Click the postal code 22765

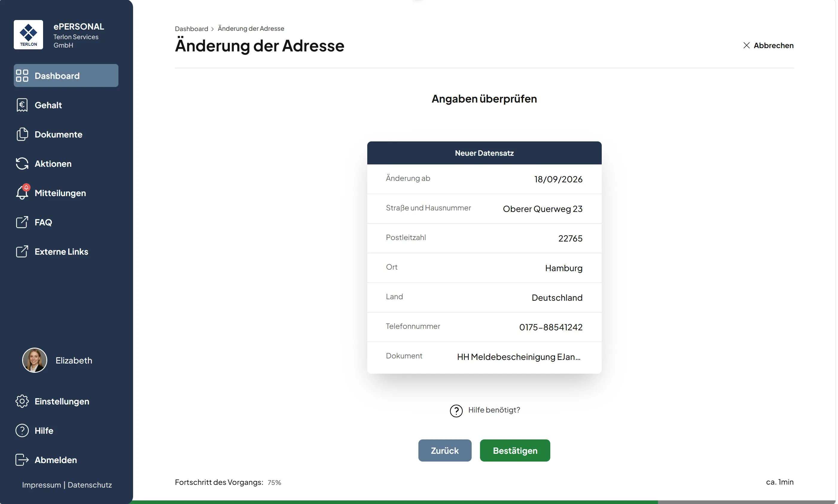[x=570, y=238]
